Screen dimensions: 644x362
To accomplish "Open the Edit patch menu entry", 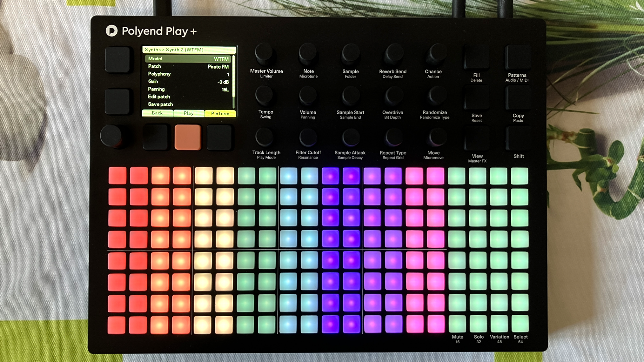I will coord(159,97).
